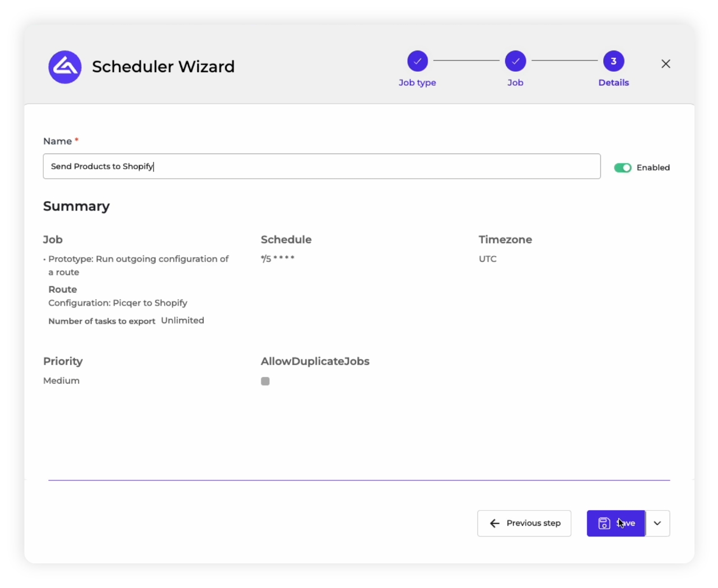The height and width of the screenshot is (588, 718).
Task: Click 'Number of tasks to export' label
Action: pos(101,321)
